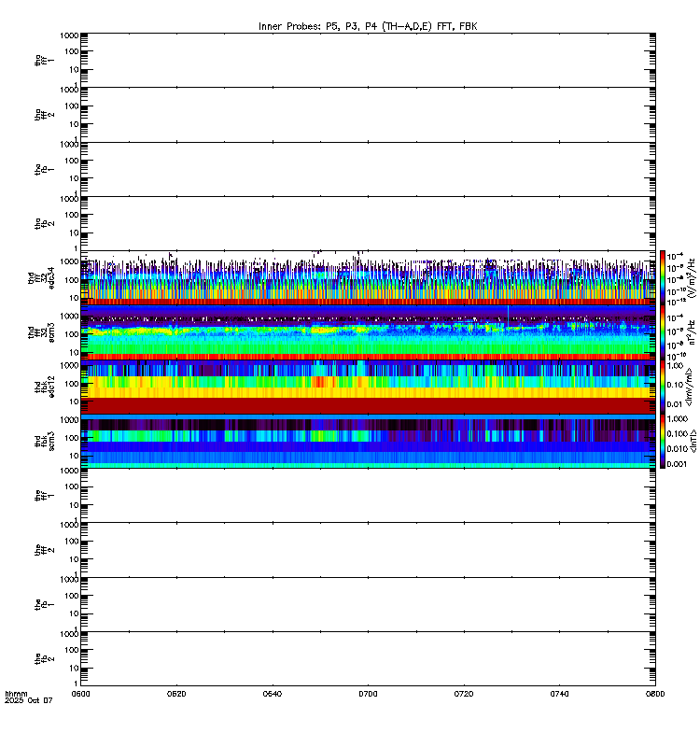The width and height of the screenshot is (700, 747).
Task: Click the 'hhmm' axis unit label
Action: click(x=16, y=694)
